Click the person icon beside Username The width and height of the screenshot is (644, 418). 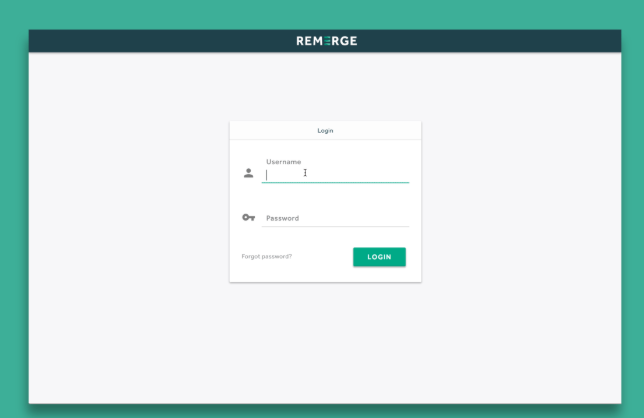tap(248, 173)
